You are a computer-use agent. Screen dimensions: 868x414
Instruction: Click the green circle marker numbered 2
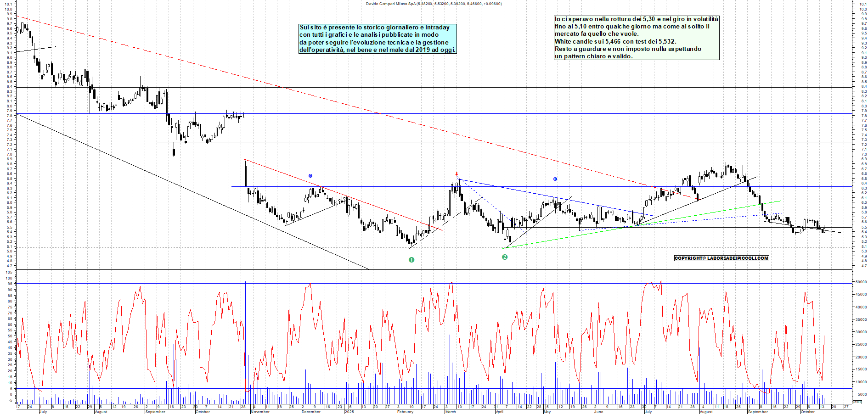point(505,257)
